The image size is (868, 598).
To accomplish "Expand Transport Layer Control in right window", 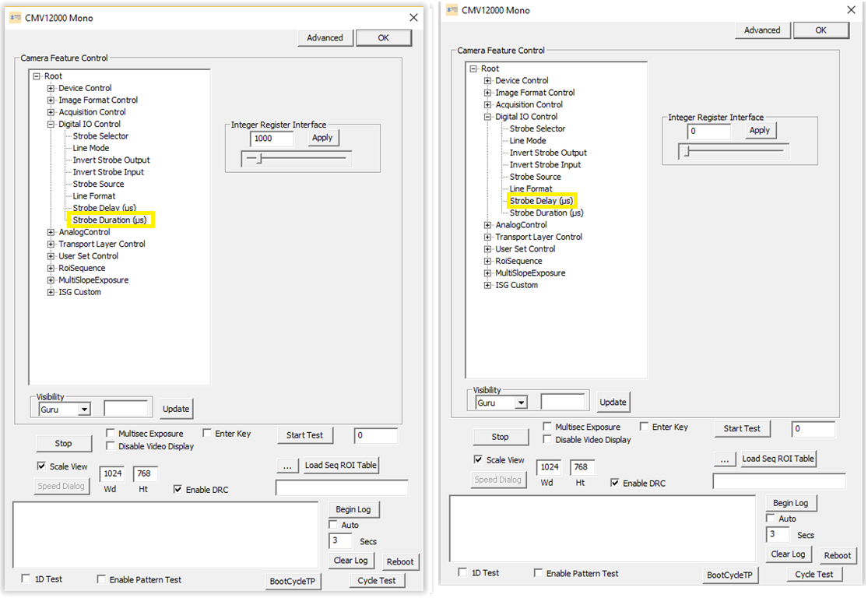I will 487,237.
